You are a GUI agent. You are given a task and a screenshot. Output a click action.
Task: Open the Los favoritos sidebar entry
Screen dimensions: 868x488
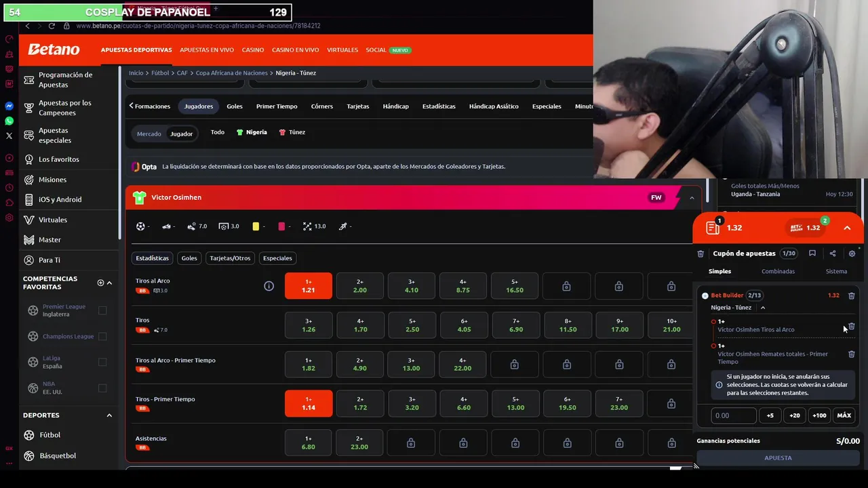(58, 159)
